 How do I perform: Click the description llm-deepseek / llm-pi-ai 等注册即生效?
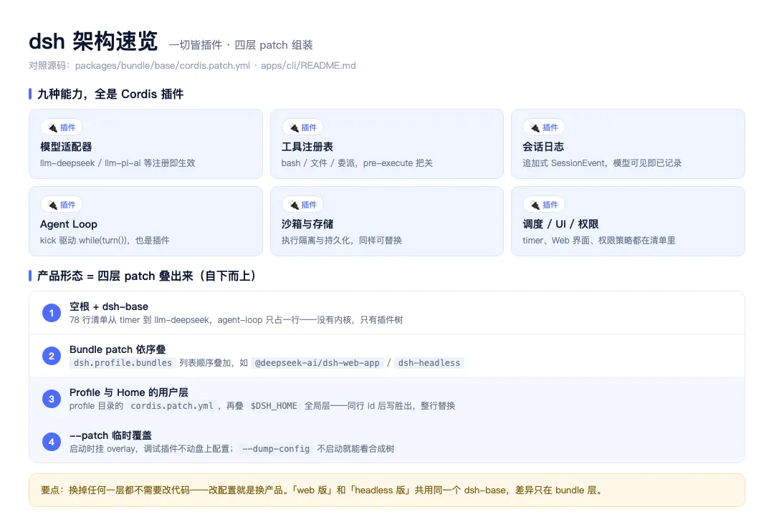[x=118, y=163]
